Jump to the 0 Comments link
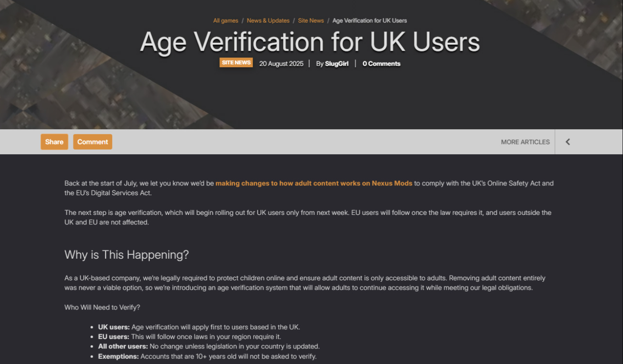The width and height of the screenshot is (623, 364). coord(381,64)
